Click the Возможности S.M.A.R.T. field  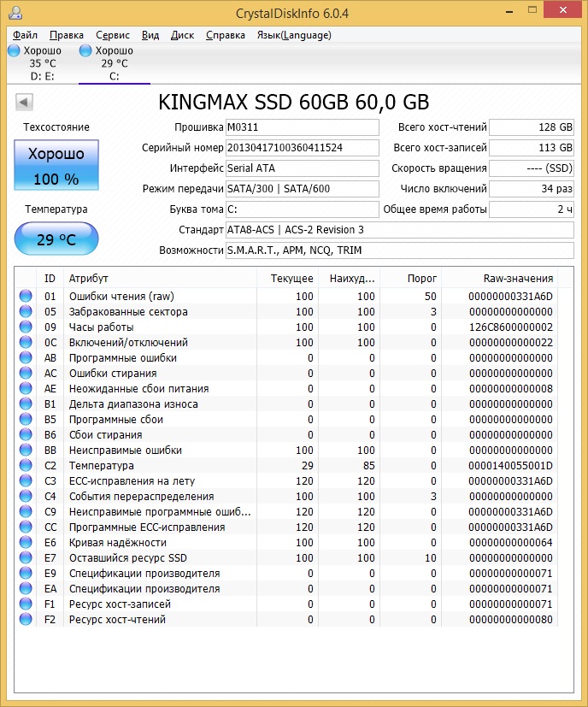click(399, 250)
